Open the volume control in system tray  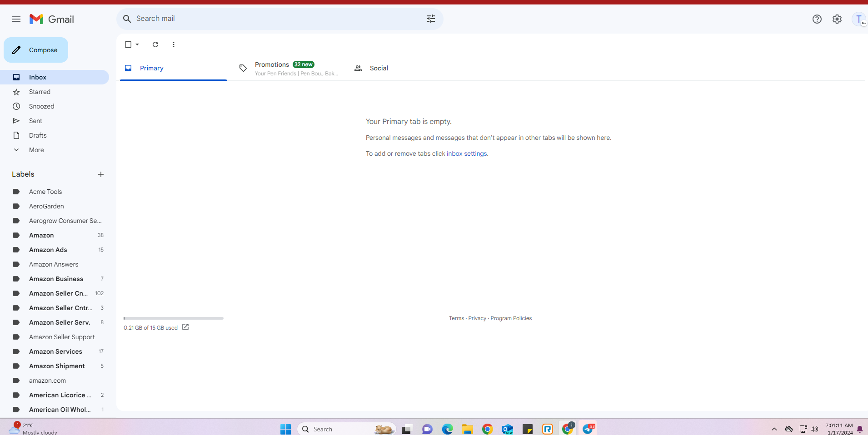pos(814,429)
